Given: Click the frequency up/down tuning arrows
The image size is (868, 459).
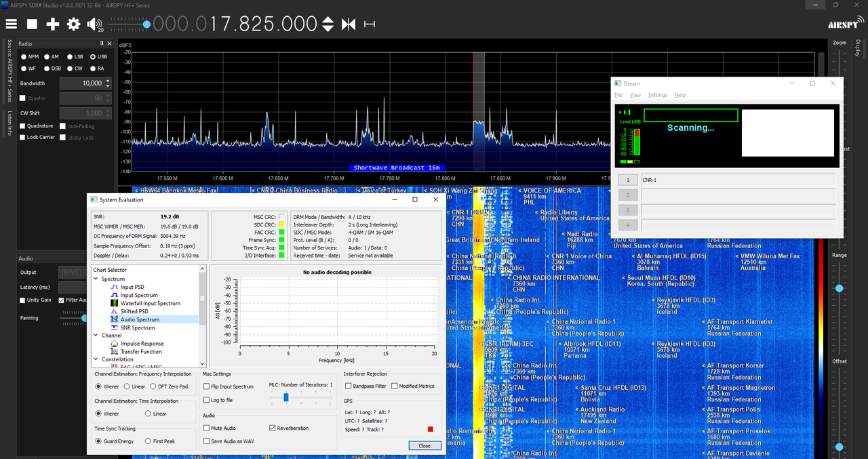Looking at the screenshot, I should [328, 24].
